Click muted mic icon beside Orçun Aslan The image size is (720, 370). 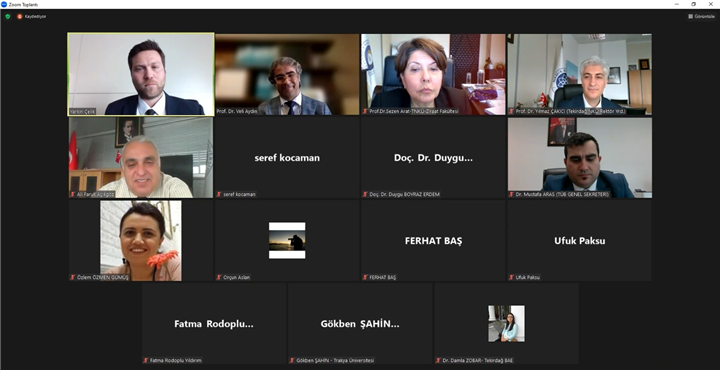coord(219,277)
